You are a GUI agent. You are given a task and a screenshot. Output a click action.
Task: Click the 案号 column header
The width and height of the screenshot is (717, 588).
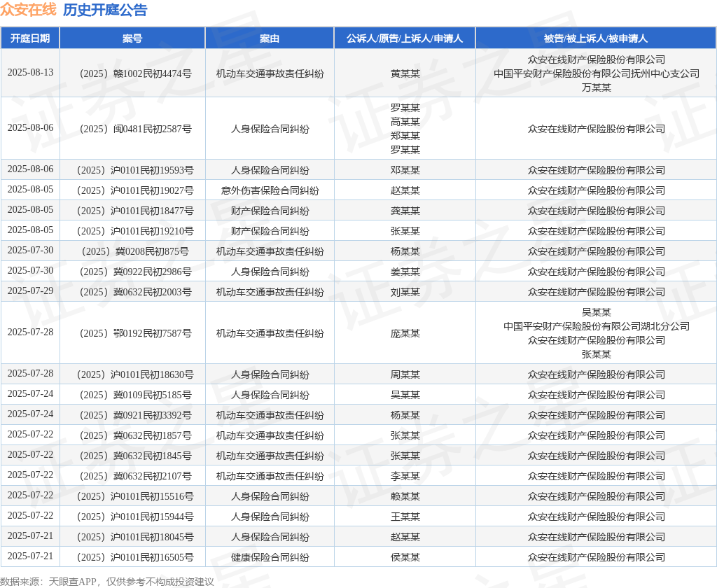(x=132, y=38)
